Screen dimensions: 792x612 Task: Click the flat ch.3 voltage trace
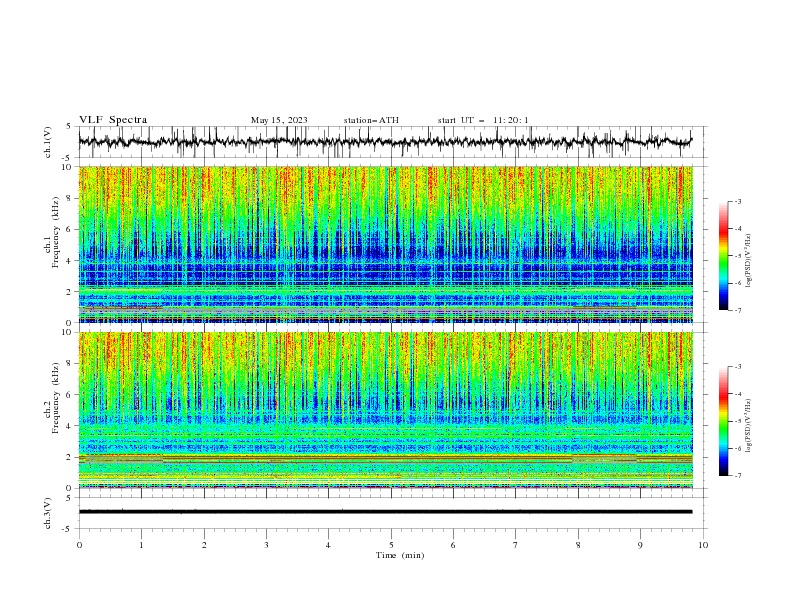(385, 512)
